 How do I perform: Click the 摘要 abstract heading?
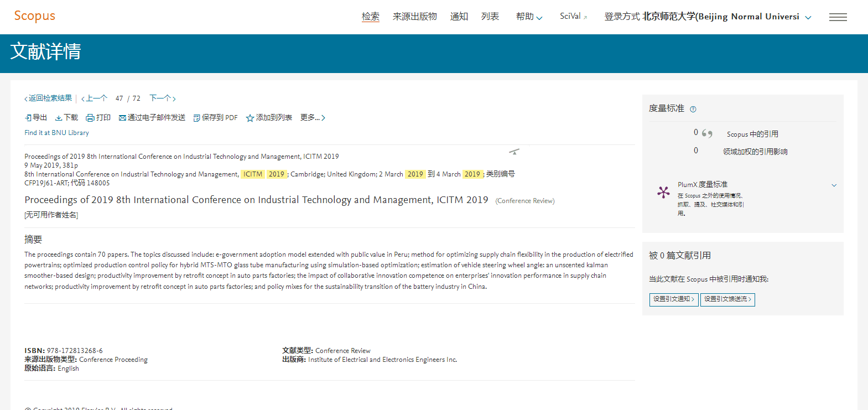33,240
